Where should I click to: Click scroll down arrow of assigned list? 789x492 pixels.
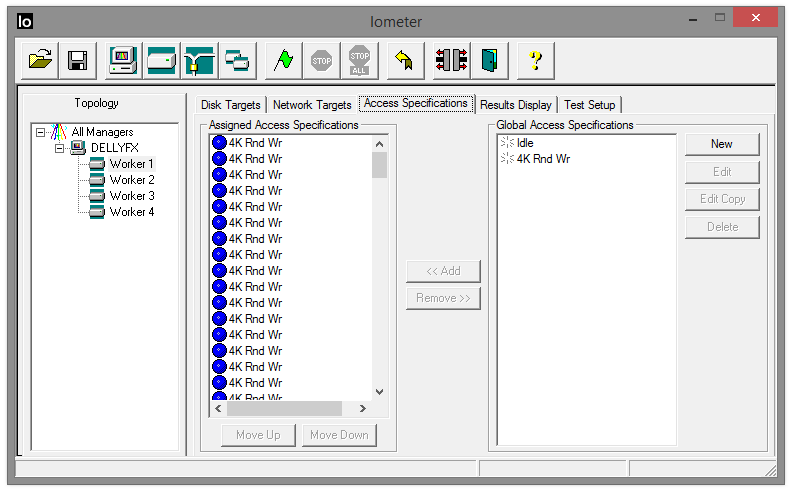(x=380, y=392)
